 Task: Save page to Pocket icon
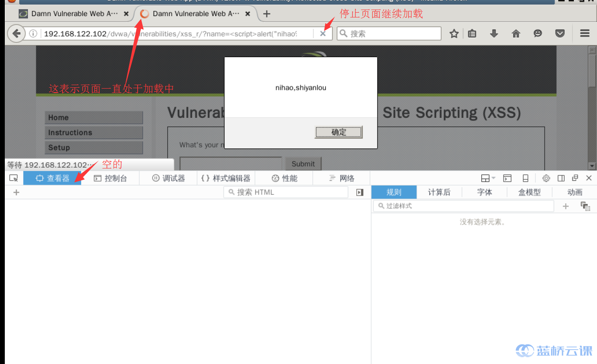pyautogui.click(x=560, y=34)
